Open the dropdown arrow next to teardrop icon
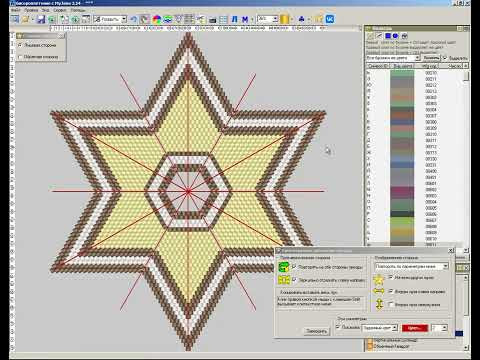This screenshot has width=480, height=360. pos(309,19)
